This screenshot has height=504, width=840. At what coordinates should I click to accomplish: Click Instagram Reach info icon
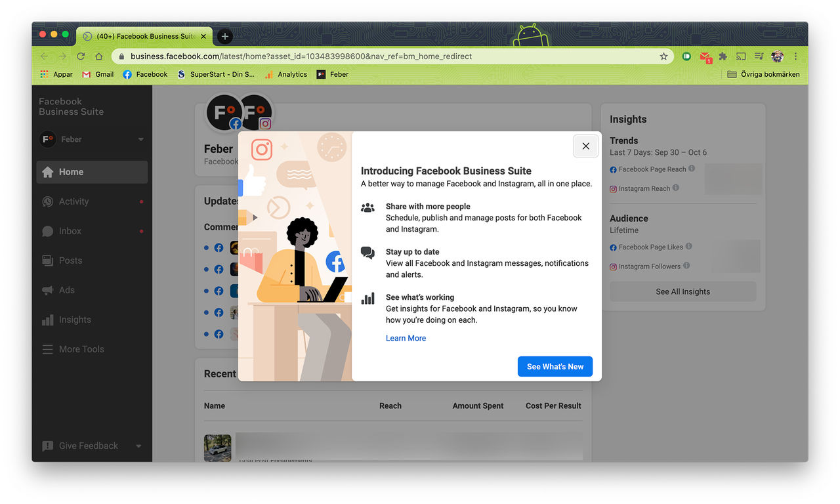(676, 188)
